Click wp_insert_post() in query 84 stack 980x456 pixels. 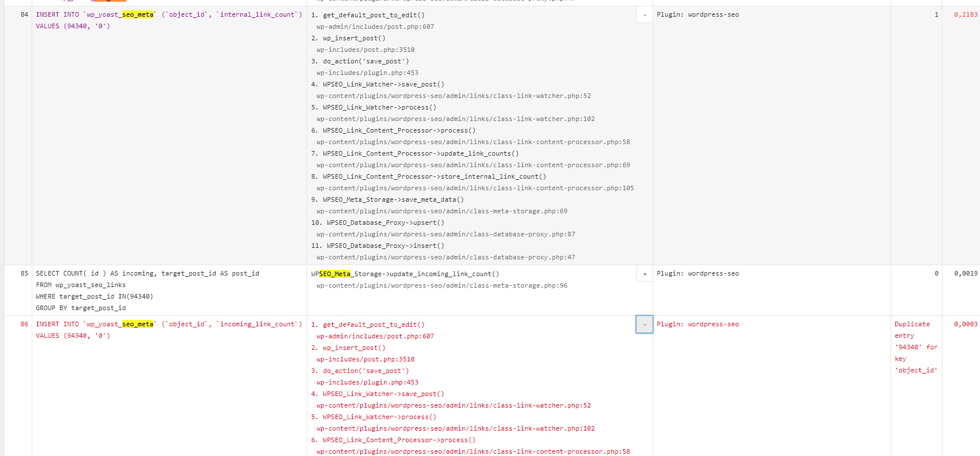[354, 39]
